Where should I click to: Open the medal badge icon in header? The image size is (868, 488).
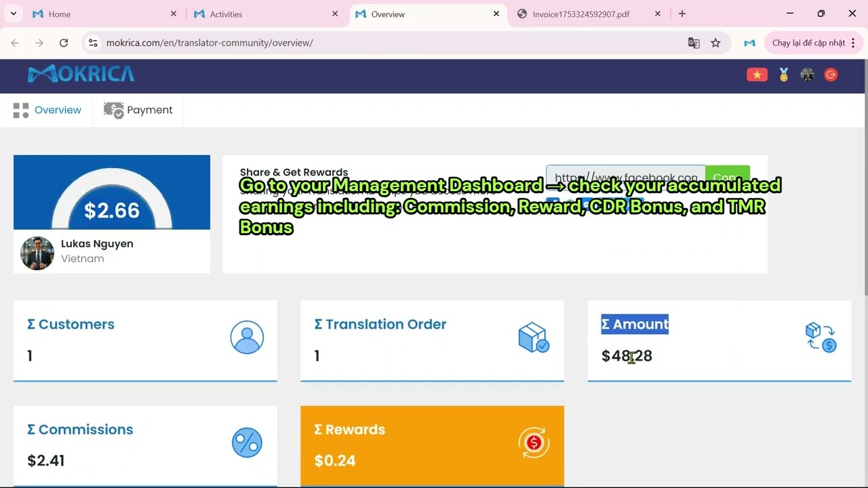pyautogui.click(x=784, y=75)
